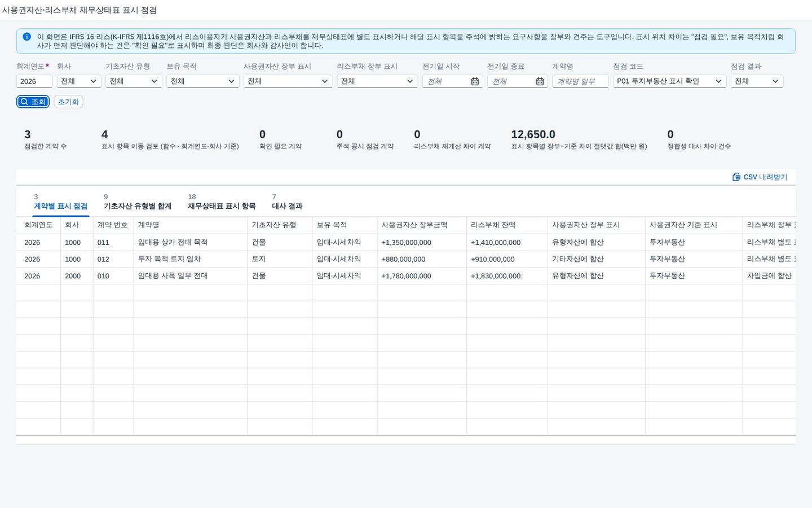Expand the 사용권자산 장부 표시 dropdown

point(288,81)
